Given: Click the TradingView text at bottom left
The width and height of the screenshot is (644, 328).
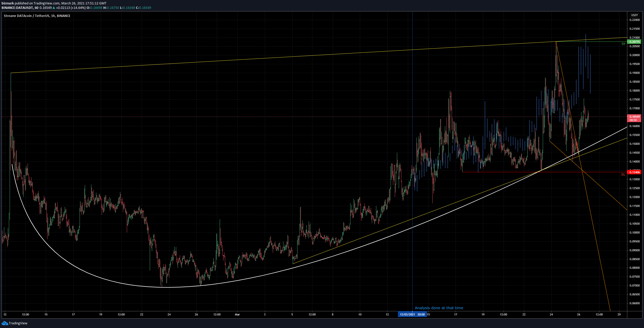Looking at the screenshot, I should (18, 323).
